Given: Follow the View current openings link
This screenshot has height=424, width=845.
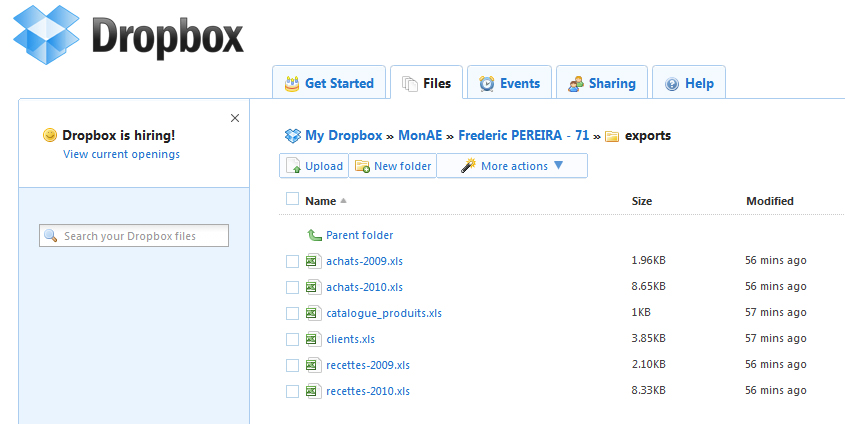Looking at the screenshot, I should coord(121,154).
